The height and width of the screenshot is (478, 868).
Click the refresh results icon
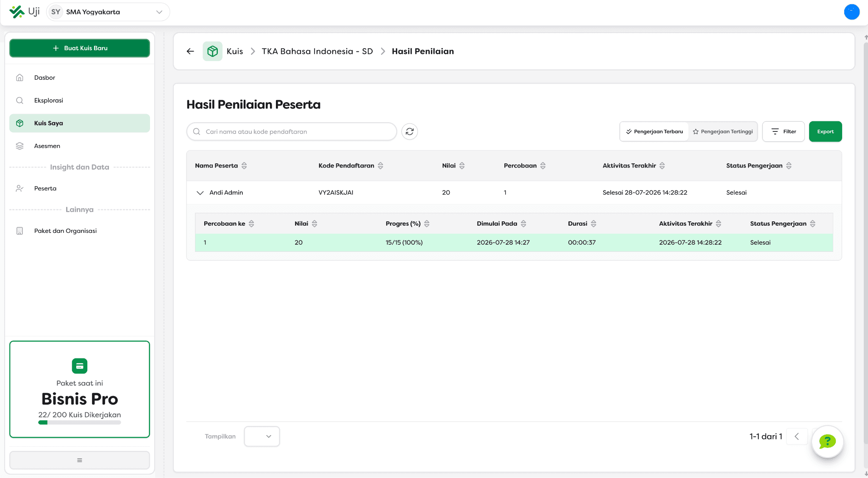409,131
